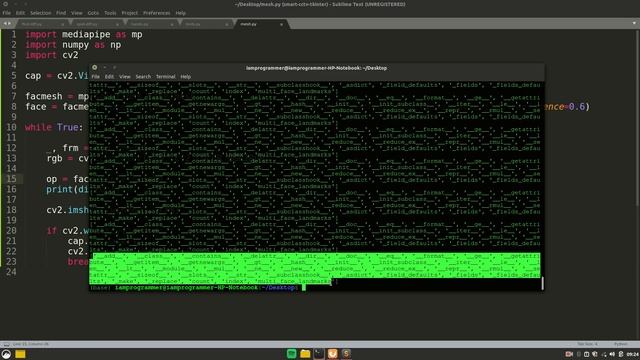The image size is (640, 360).
Task: Open the terminal window's File menu
Action: click(x=96, y=77)
